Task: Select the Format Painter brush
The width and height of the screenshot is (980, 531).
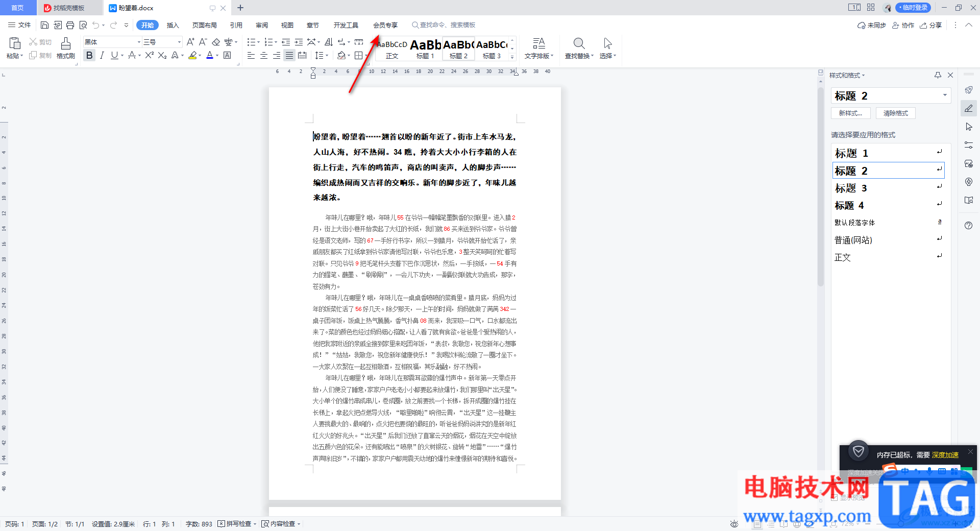Action: 66,43
